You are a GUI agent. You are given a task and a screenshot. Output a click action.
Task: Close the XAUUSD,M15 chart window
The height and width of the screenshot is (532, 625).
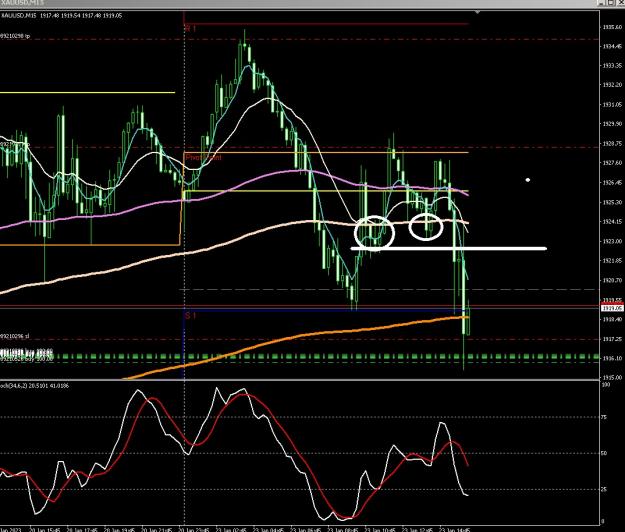tap(620, 3)
